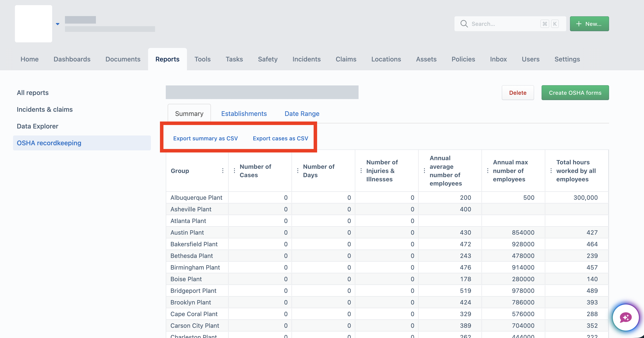Screen dimensions: 644x338
Task: Expand the organization switcher dropdown arrow
Action: click(x=58, y=24)
